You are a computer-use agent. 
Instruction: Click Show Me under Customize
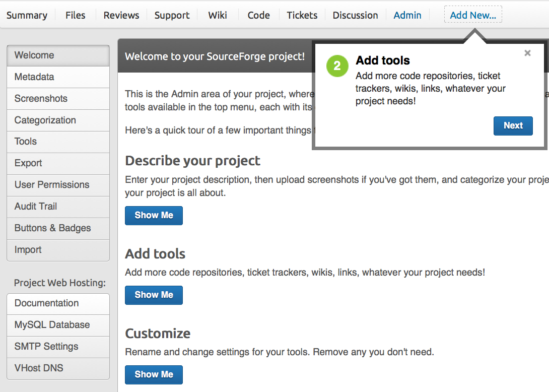pyautogui.click(x=154, y=374)
